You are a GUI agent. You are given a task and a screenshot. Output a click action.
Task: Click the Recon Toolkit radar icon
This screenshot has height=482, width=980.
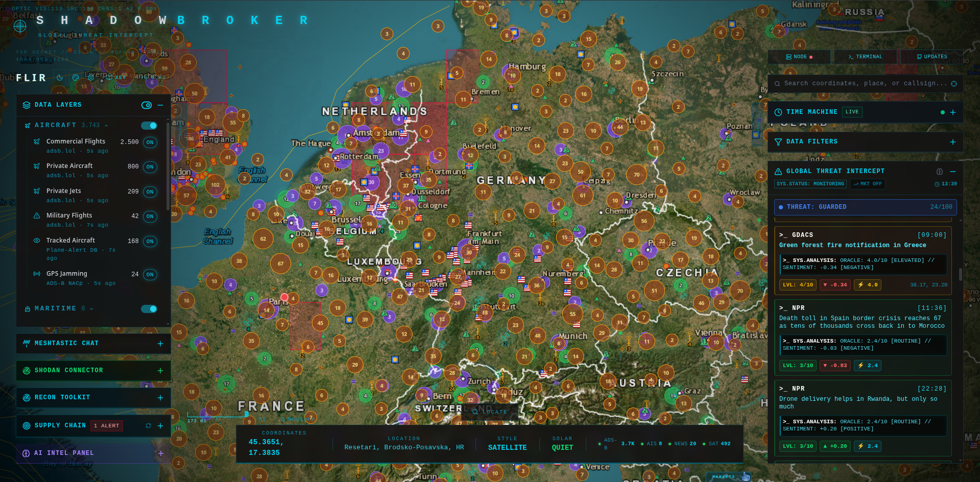(27, 398)
